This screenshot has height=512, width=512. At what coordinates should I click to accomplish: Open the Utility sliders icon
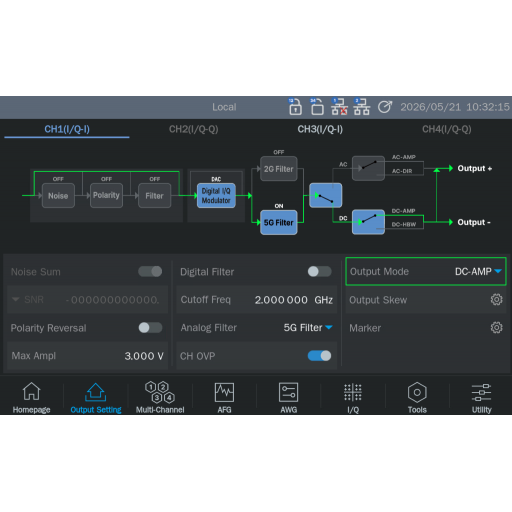click(481, 397)
